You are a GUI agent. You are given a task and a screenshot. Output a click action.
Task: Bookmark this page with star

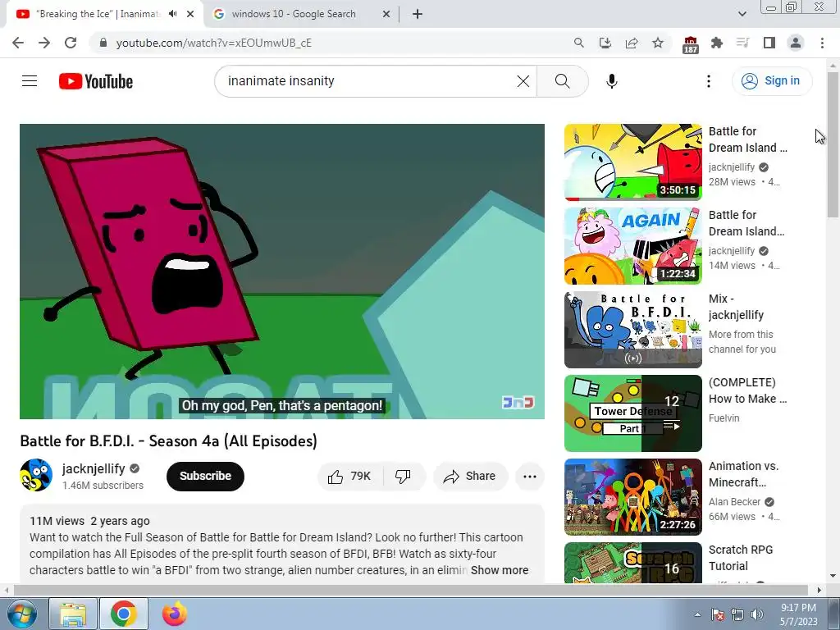658,43
